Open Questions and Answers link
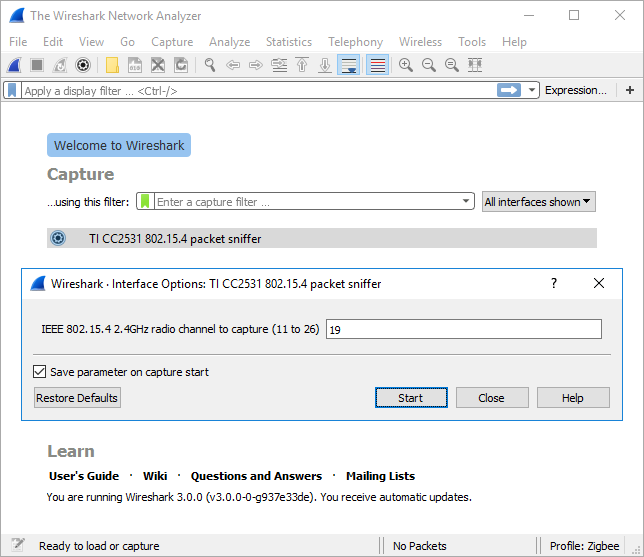Image resolution: width=644 pixels, height=557 pixels. point(256,476)
